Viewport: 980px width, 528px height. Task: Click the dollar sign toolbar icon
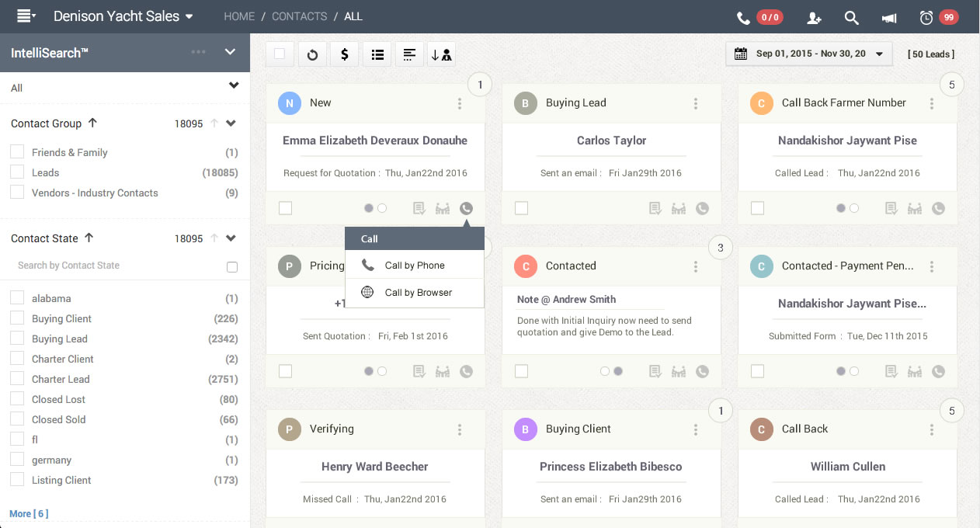pos(345,54)
